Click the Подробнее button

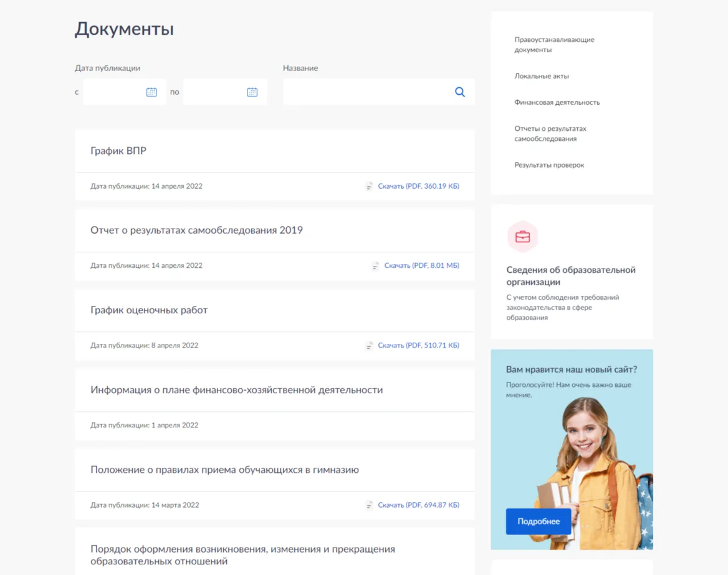click(x=539, y=521)
